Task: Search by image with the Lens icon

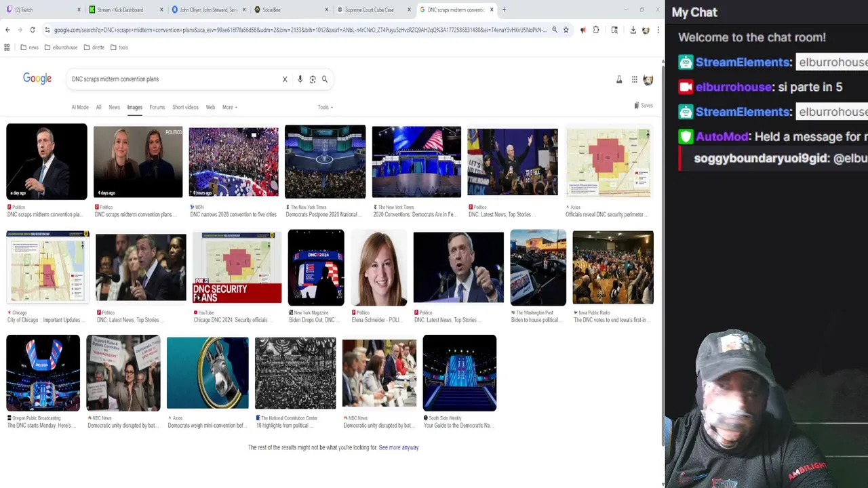Action: point(313,79)
